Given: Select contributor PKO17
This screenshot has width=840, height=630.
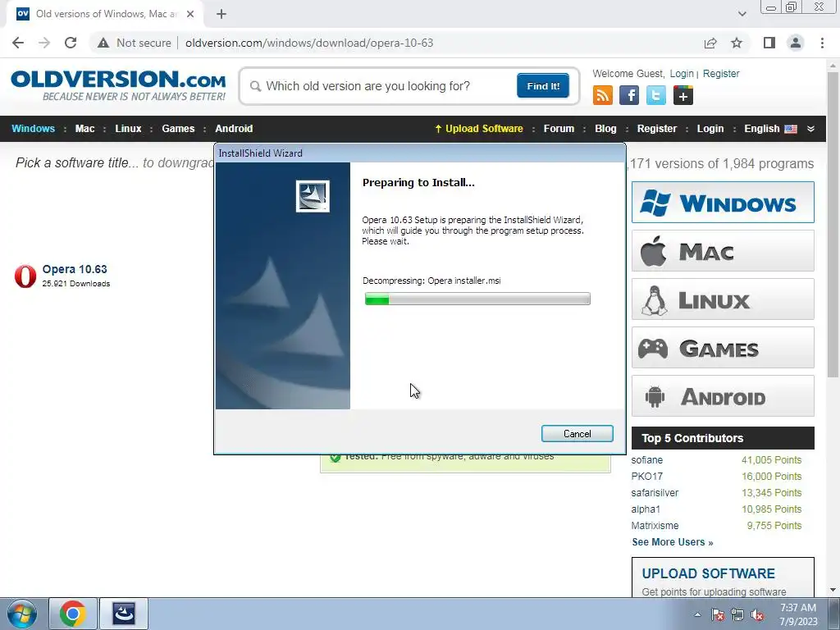Looking at the screenshot, I should (x=646, y=477).
